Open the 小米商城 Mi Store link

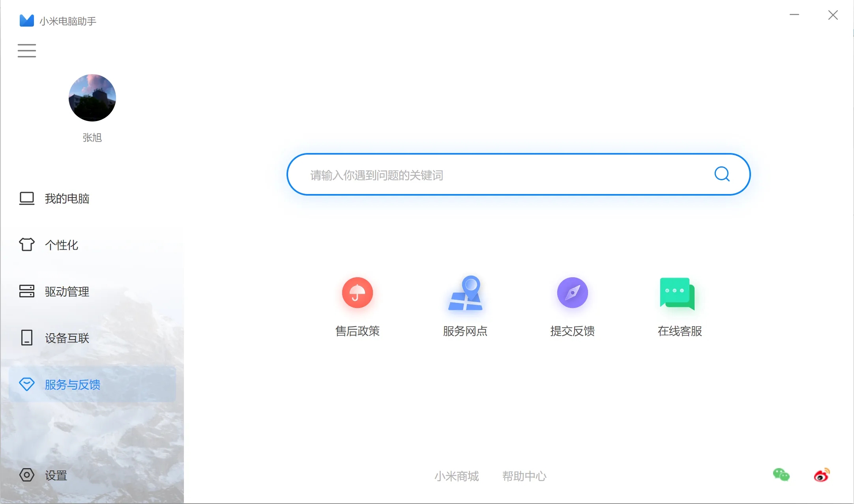point(457,476)
